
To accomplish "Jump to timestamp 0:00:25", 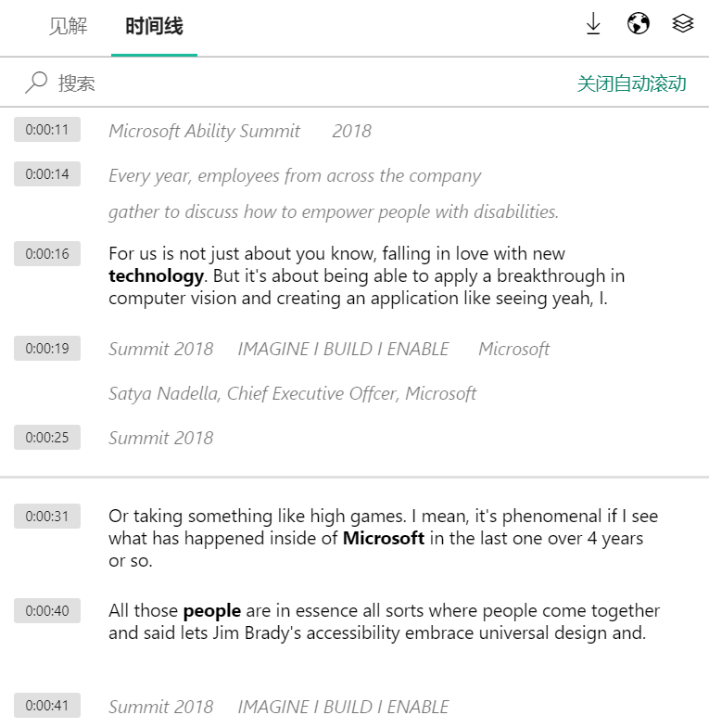I will click(47, 438).
